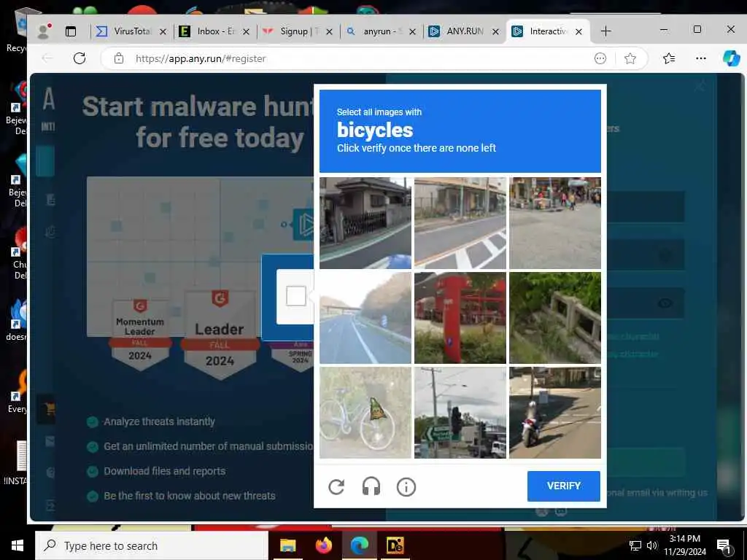Screen dimensions: 747x560
Task: Open the notification center icon
Action: 724,545
